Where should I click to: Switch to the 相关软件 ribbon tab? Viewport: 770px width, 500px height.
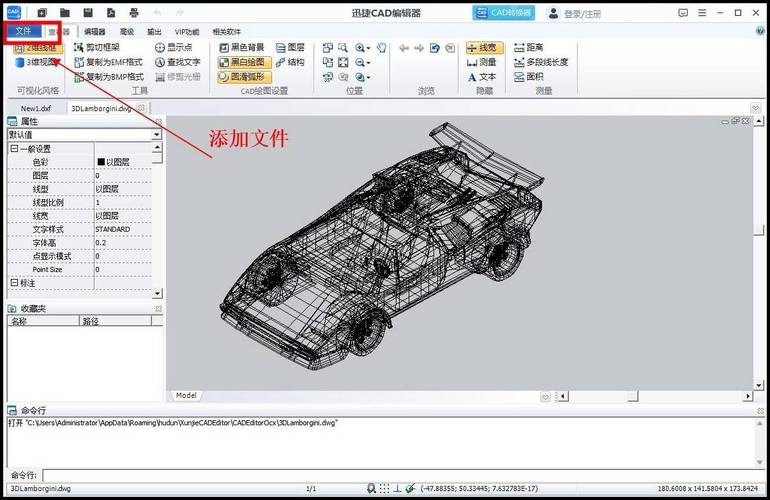click(x=226, y=32)
